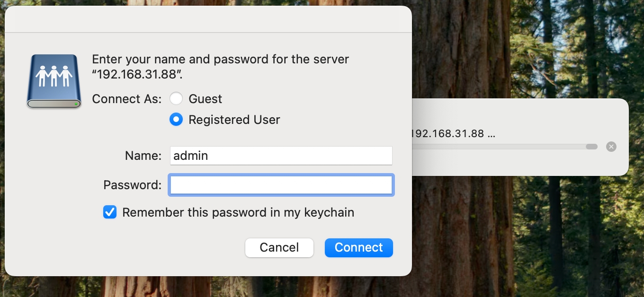Select the Guest radio button
644x297 pixels.
coord(176,99)
